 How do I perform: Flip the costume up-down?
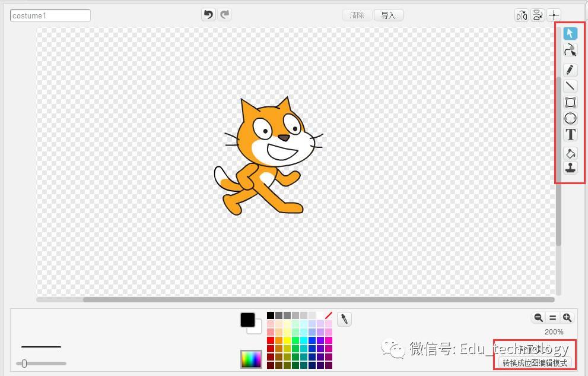pyautogui.click(x=538, y=15)
